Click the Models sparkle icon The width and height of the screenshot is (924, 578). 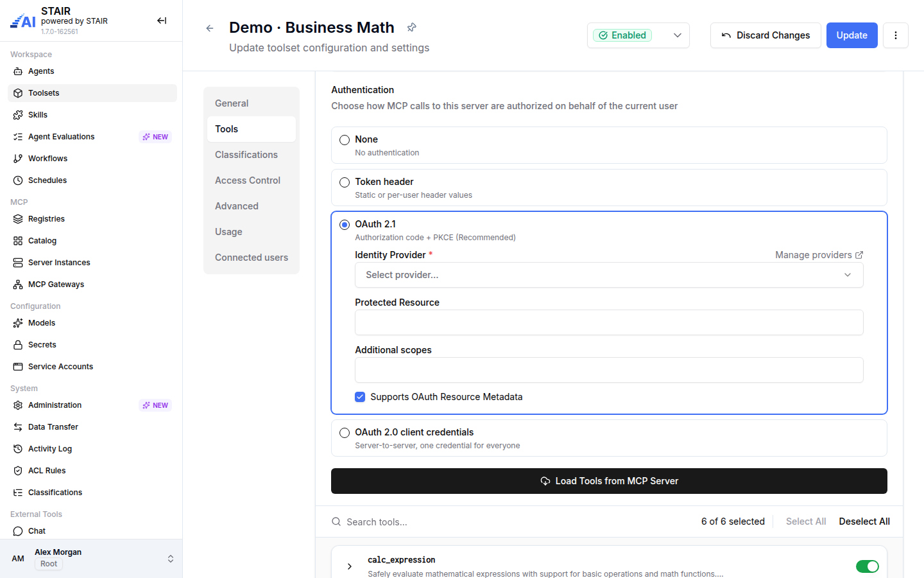click(x=18, y=323)
